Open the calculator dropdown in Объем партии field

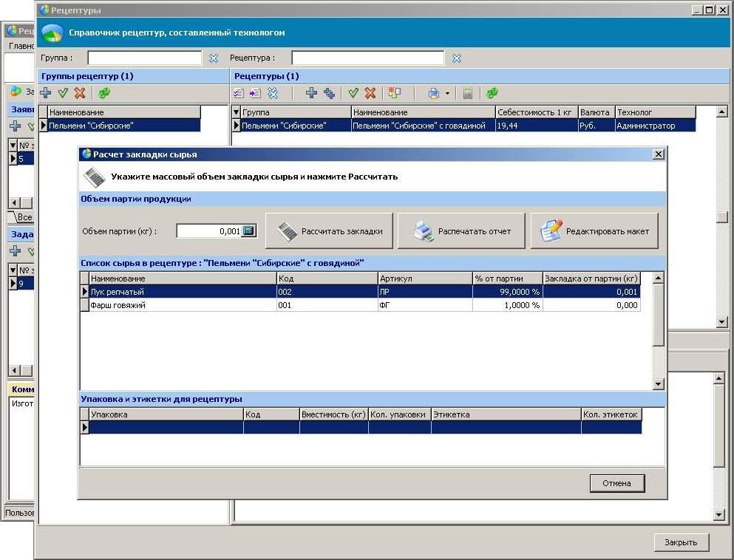click(x=248, y=231)
